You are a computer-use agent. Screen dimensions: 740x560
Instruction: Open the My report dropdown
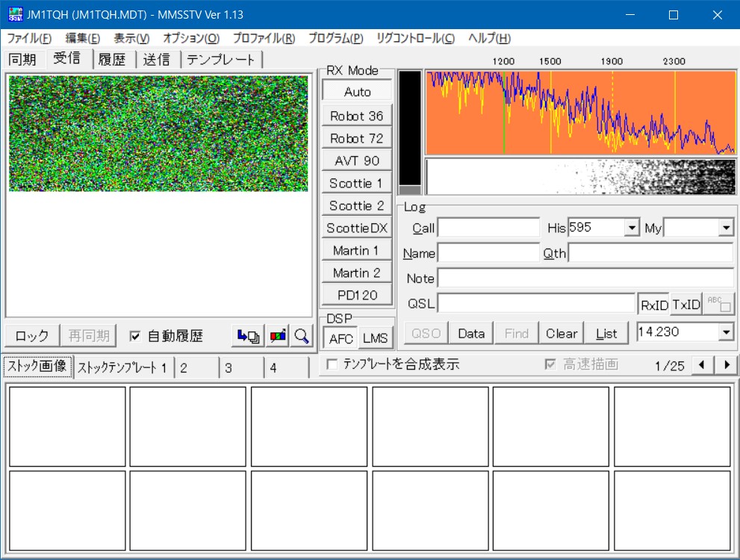(726, 228)
